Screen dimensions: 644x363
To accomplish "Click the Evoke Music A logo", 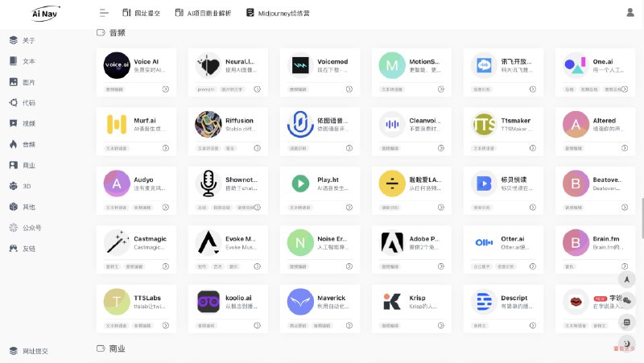I will [208, 242].
